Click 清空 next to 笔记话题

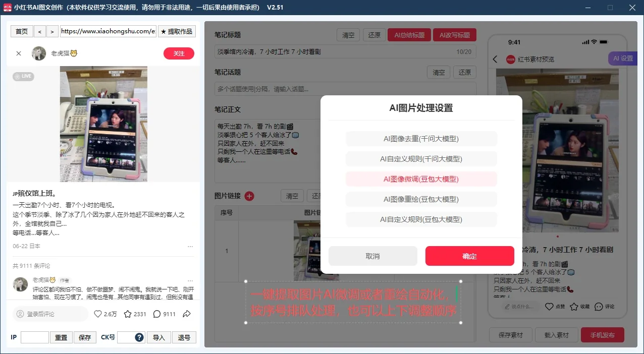(x=439, y=72)
